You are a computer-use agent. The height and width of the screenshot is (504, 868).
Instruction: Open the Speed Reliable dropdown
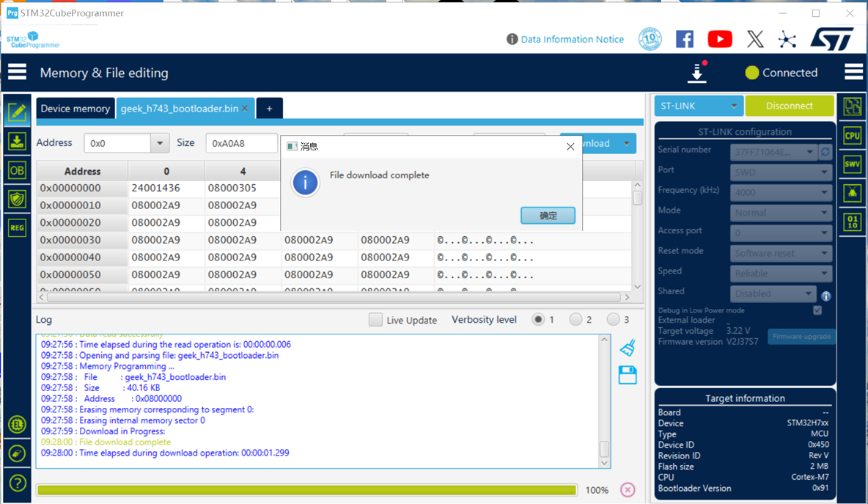(x=781, y=274)
